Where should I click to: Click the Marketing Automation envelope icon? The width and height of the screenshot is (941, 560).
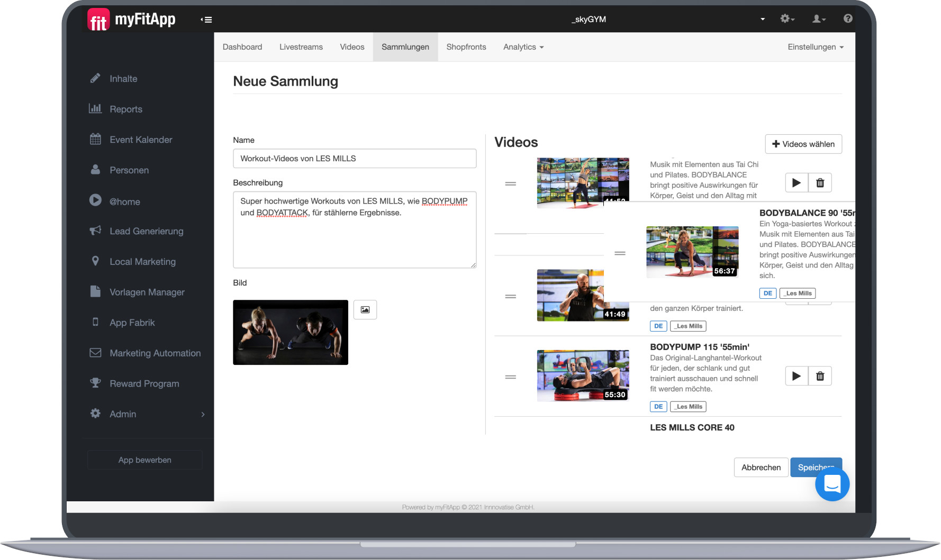click(x=95, y=353)
